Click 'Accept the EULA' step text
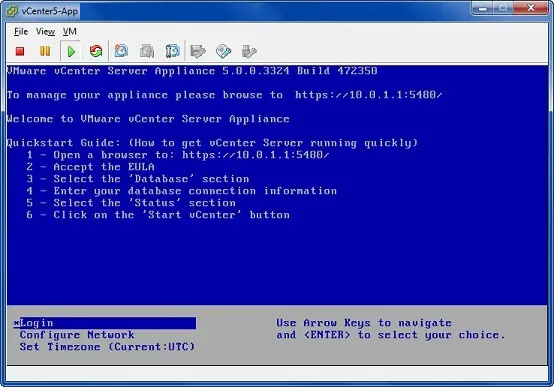The width and height of the screenshot is (554, 387). 104,167
